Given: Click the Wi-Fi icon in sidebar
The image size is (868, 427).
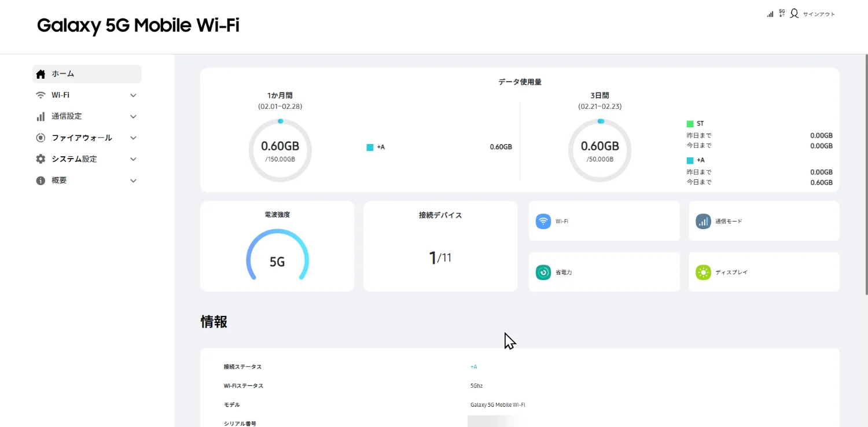Looking at the screenshot, I should click(x=41, y=95).
